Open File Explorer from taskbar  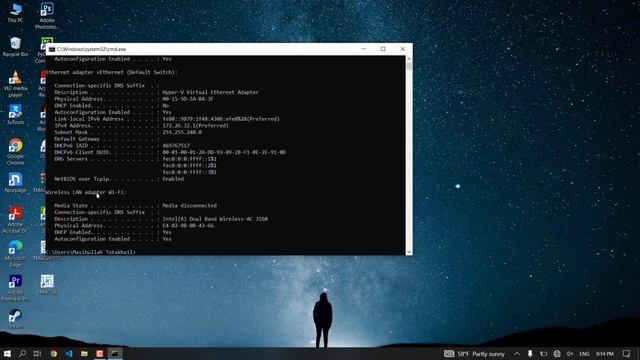(x=84, y=353)
